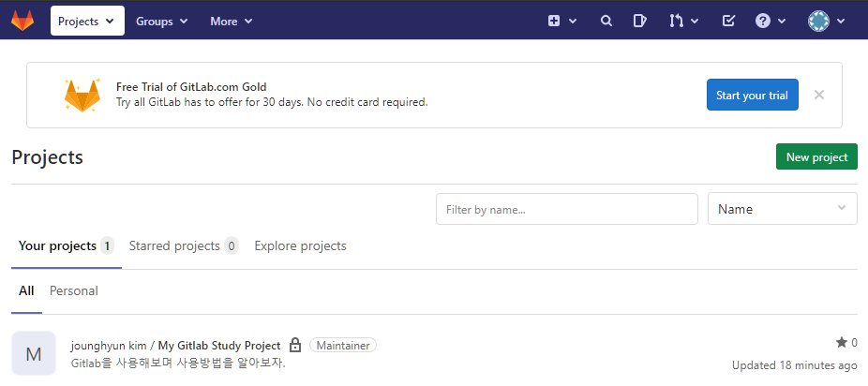Click the star count icon on project
This screenshot has width=868, height=386.
(x=842, y=343)
